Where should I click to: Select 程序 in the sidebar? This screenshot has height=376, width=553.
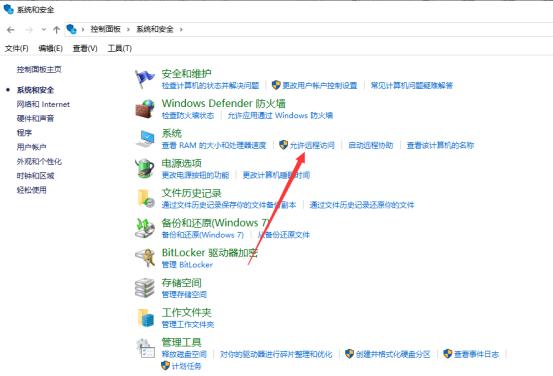24,133
